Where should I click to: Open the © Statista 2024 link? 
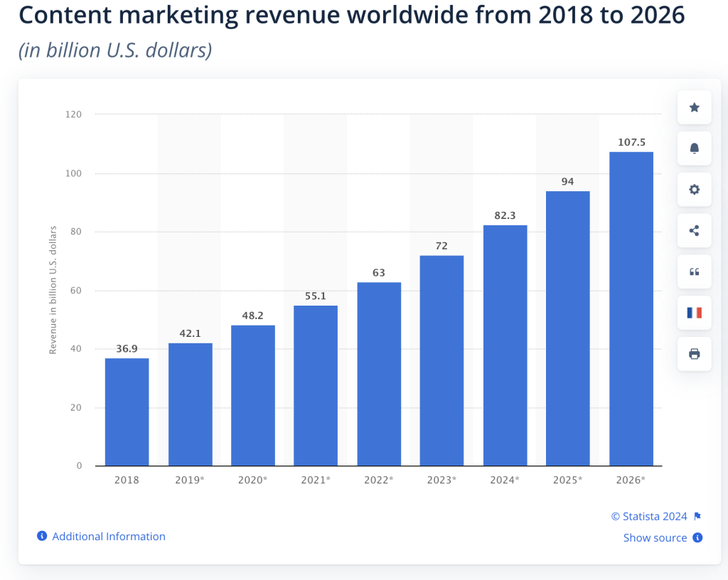(x=648, y=516)
